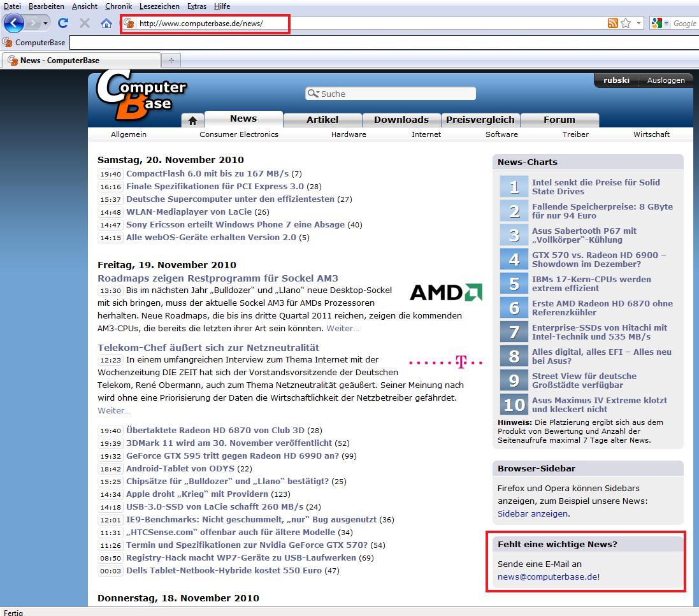
Task: Open 'Finale Spezifikationen für PCI Express 3.0' article
Action: point(215,186)
